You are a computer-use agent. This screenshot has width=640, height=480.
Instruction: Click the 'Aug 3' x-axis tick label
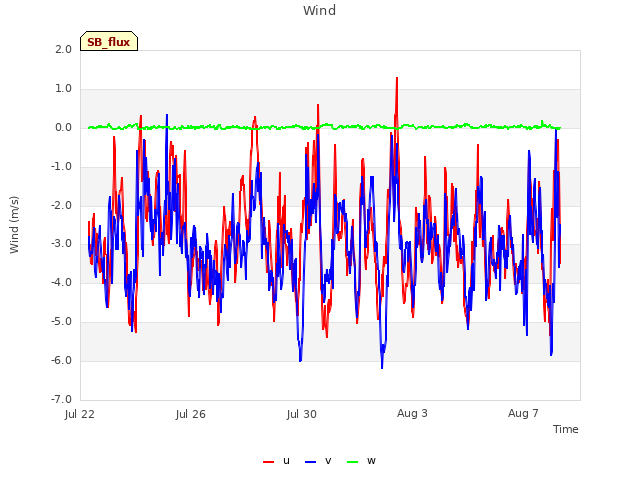click(x=412, y=413)
